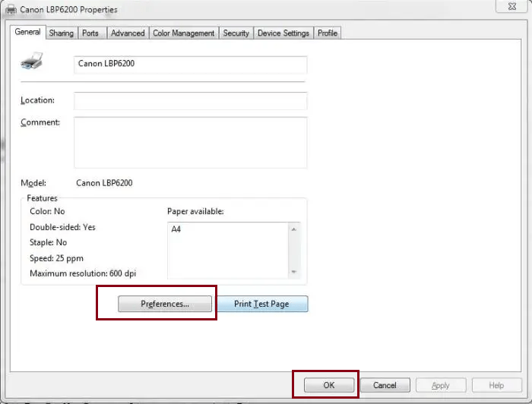Click the printer icon in General tab
Image resolution: width=532 pixels, height=404 pixels.
(x=32, y=62)
